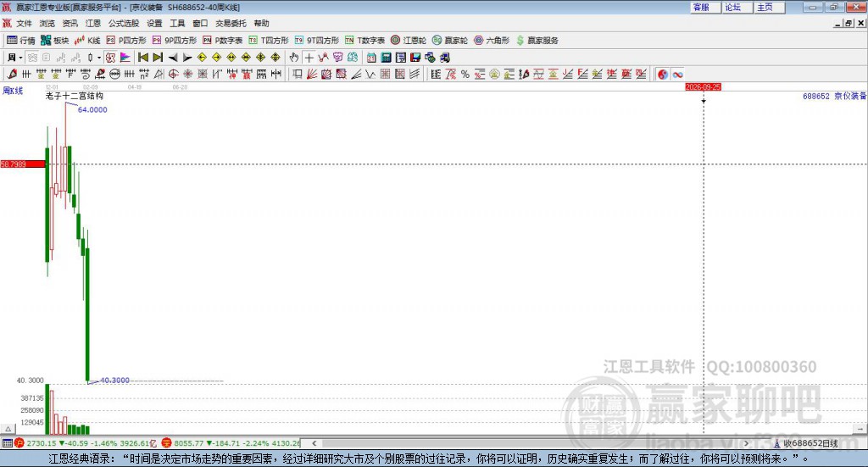Click the 沪 Shanghai index icon
This screenshot has height=467, width=868.
[x=19, y=443]
